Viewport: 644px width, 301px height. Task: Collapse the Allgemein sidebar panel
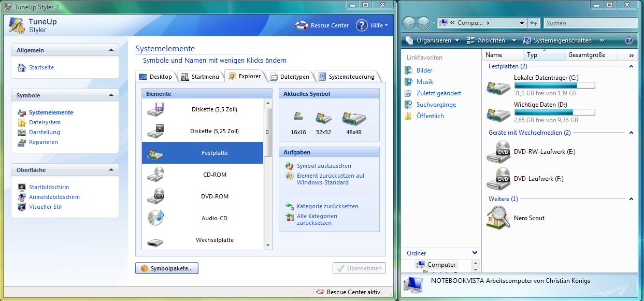click(111, 50)
